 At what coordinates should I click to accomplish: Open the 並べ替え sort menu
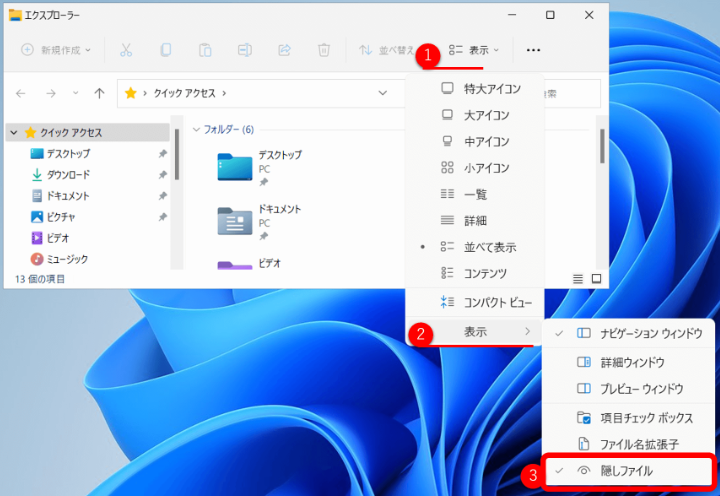pyautogui.click(x=387, y=50)
